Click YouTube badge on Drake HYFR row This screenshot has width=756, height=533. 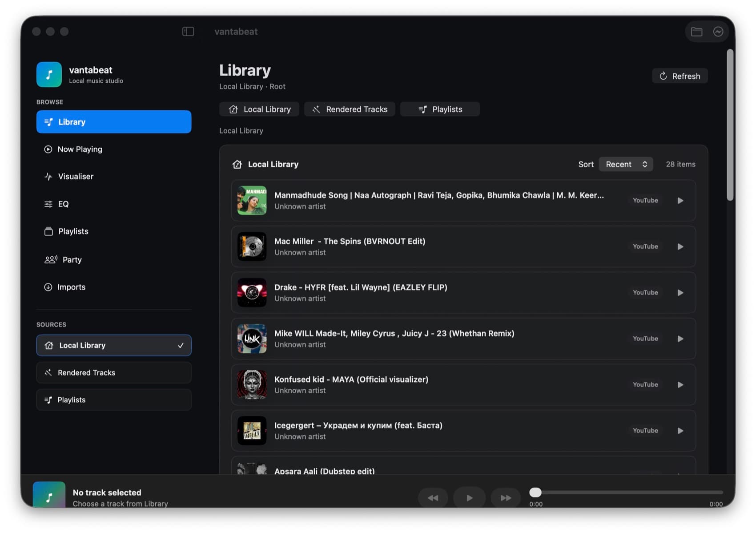645,293
